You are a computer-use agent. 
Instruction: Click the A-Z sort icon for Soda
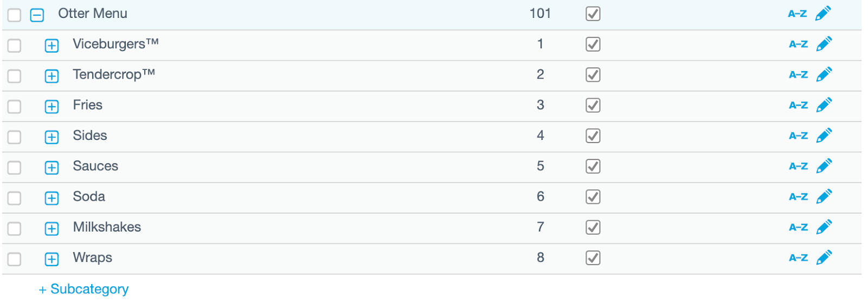click(798, 197)
